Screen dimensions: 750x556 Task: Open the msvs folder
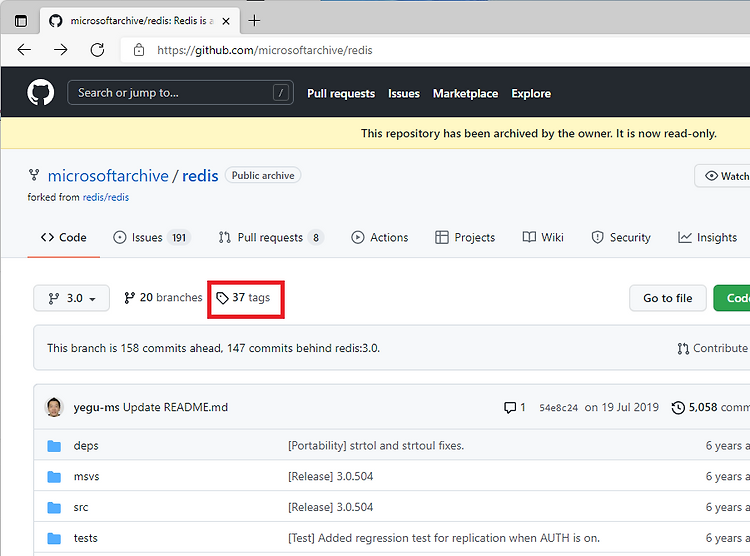87,477
